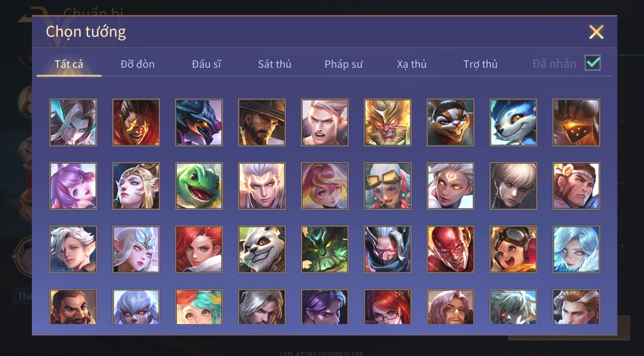644x356 pixels.
Task: Switch to the Đỡ đòn tab
Action: 137,64
